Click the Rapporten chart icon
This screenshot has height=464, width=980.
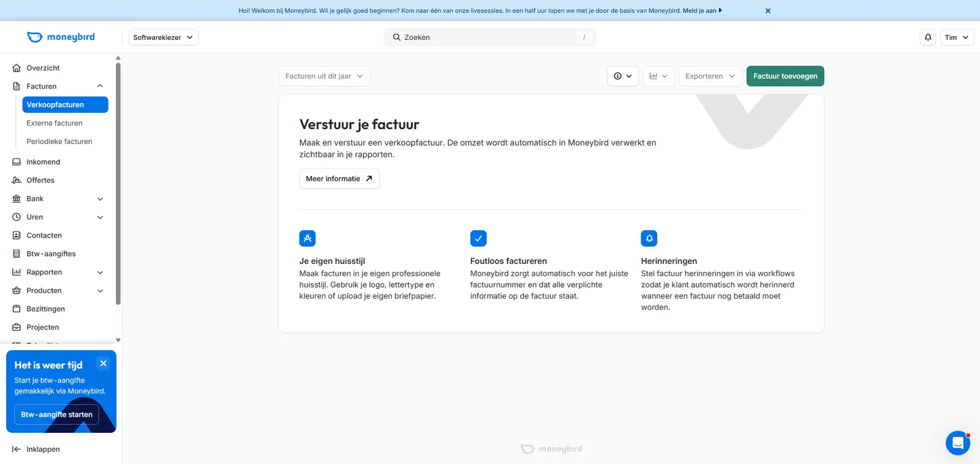click(x=17, y=272)
